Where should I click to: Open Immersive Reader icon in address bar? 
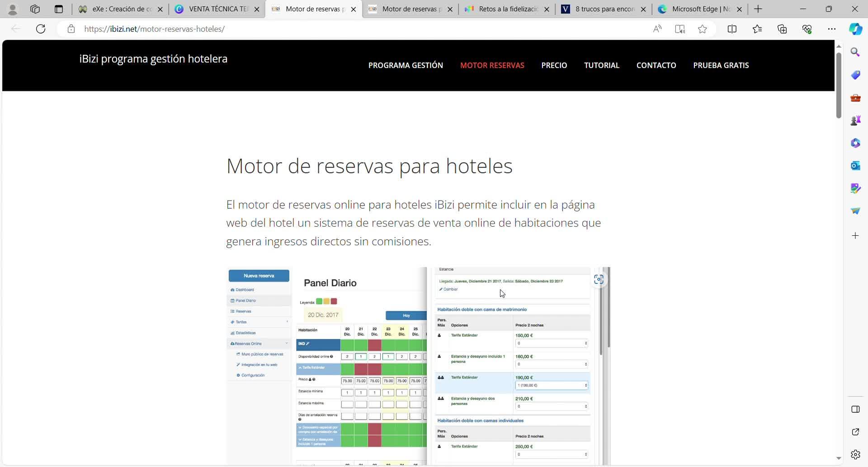[x=680, y=29]
